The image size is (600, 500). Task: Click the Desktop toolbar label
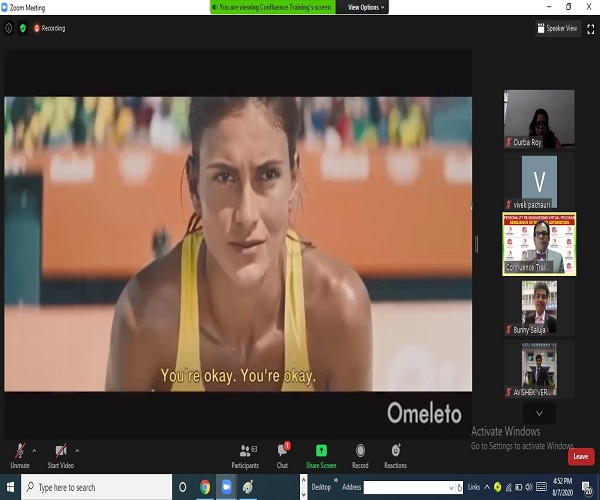tap(321, 487)
